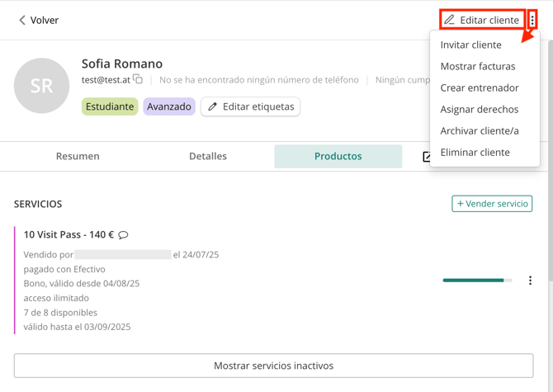Click the SR avatar thumbnail
Viewport: 553px width, 392px height.
tap(41, 86)
